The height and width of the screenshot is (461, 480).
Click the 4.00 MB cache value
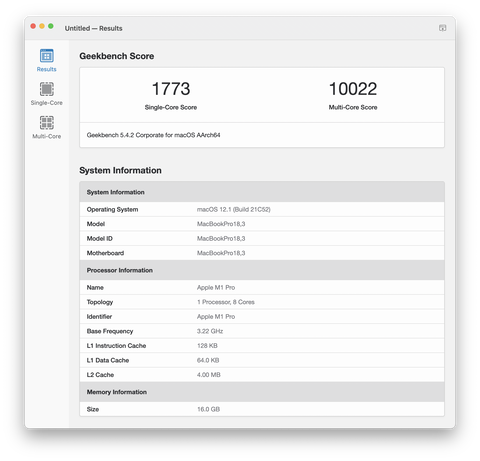pyautogui.click(x=209, y=375)
